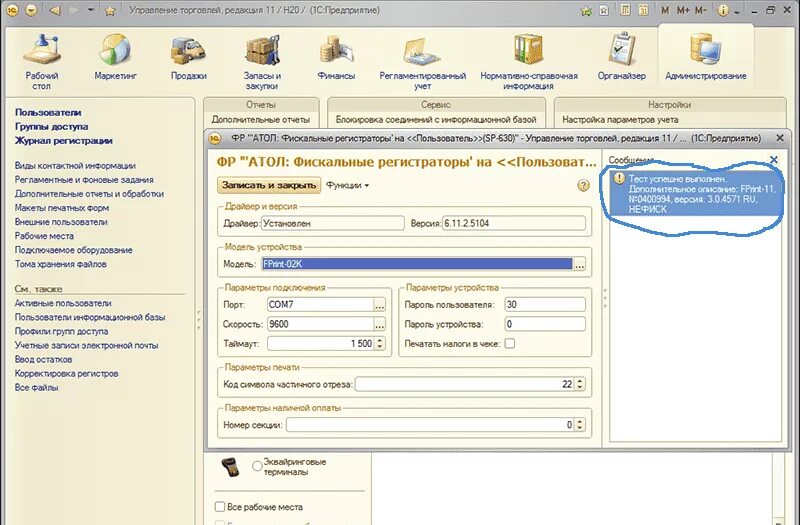Open the info icon in title bar
This screenshot has width=800, height=525.
click(x=723, y=10)
